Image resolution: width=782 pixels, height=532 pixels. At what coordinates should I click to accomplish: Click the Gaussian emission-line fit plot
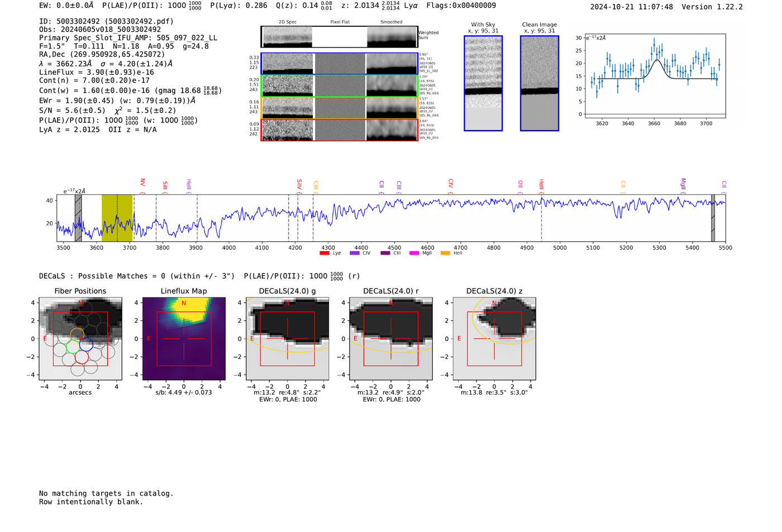coord(655,76)
